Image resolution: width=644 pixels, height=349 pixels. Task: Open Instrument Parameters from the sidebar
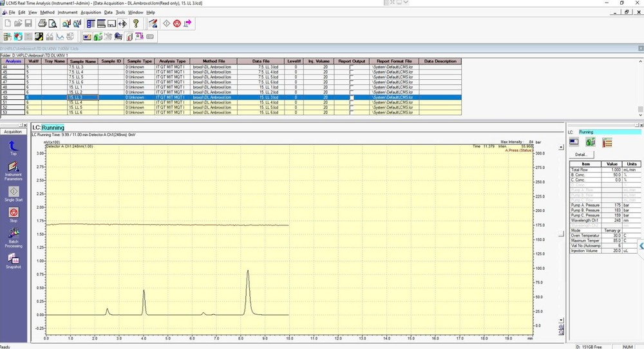13,171
